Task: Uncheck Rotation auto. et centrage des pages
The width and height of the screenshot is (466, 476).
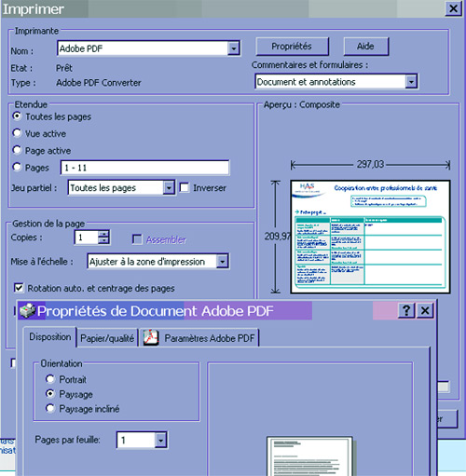Action: coord(19,288)
